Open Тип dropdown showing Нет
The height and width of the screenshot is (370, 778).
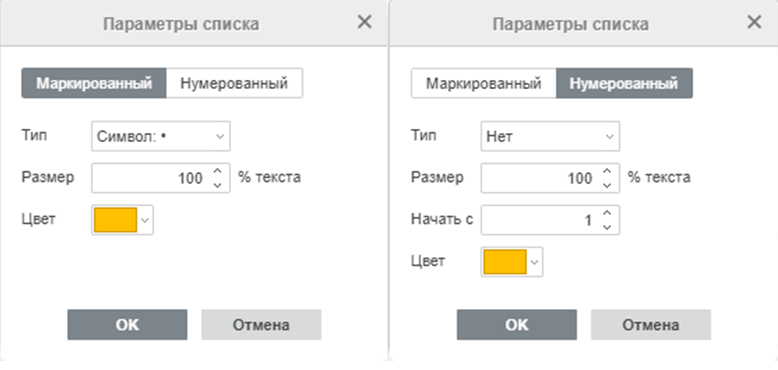pos(550,136)
